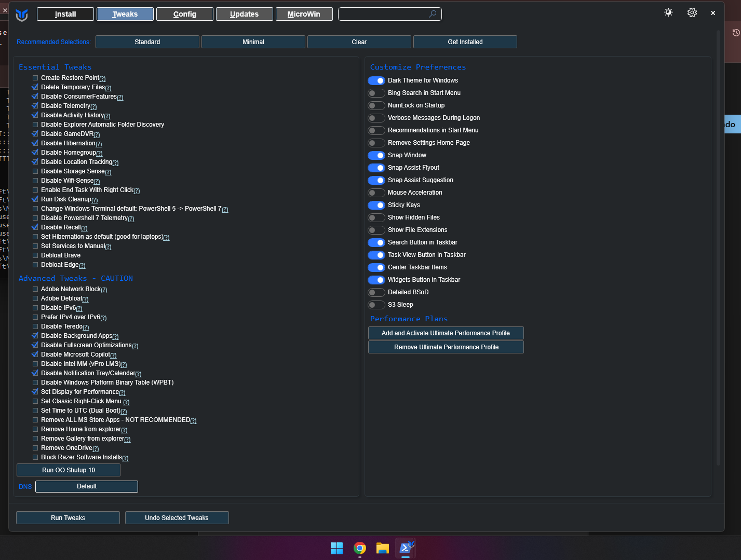Enable the Detailed BSoD toggle
Screen dimensions: 741x560
[376, 292]
